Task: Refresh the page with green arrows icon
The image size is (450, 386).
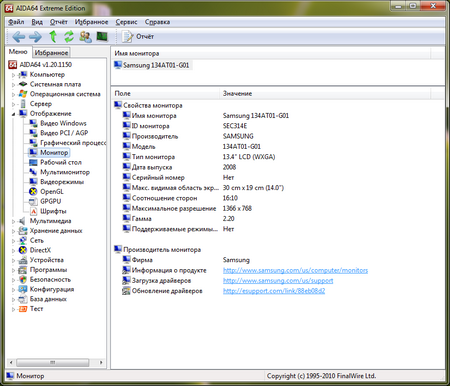Action: [69, 36]
